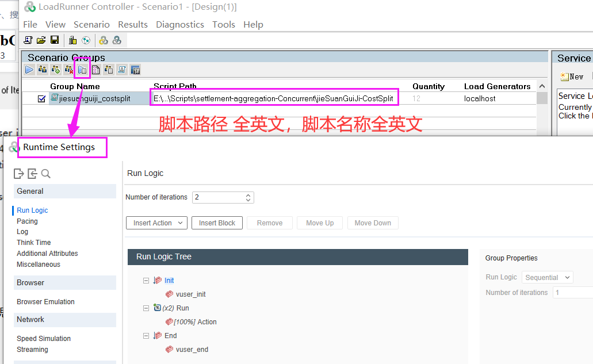Collapse the Init node in Run Logic Tree
The image size is (593, 364).
[x=146, y=280]
